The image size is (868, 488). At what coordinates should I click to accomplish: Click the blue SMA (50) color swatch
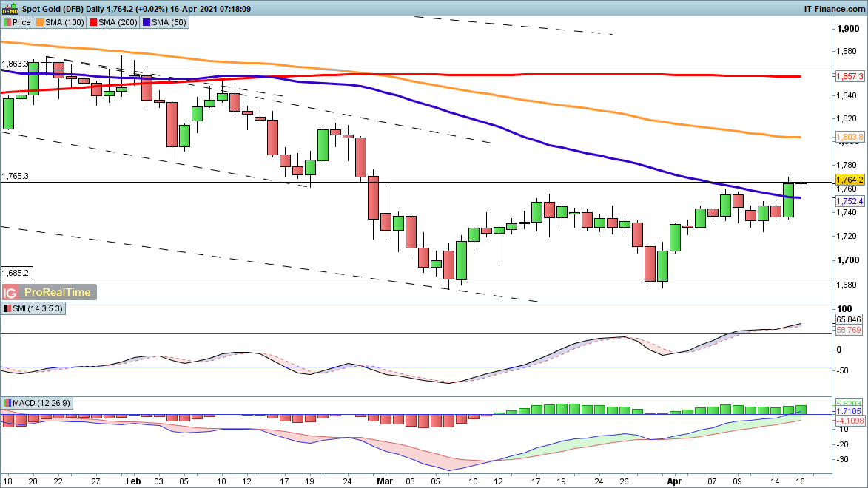point(147,22)
